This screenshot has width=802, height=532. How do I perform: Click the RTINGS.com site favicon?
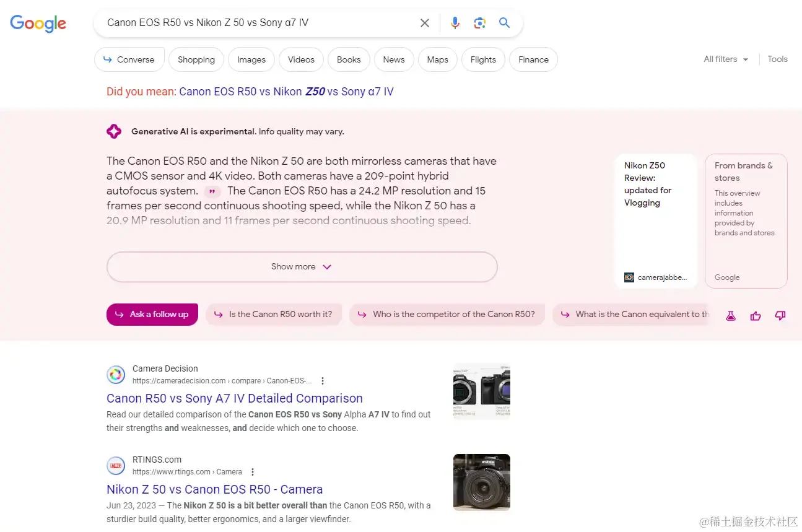click(x=116, y=466)
